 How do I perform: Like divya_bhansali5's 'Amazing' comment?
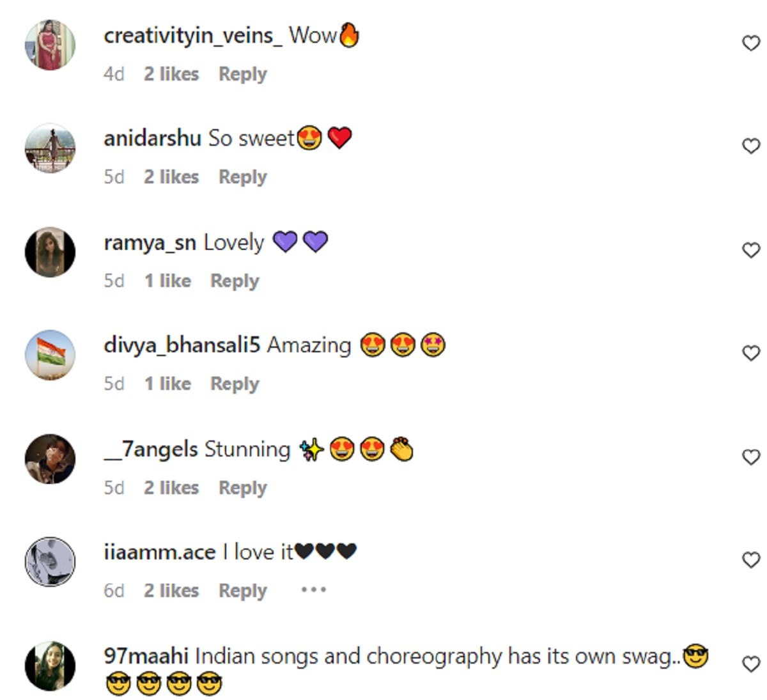(x=750, y=353)
